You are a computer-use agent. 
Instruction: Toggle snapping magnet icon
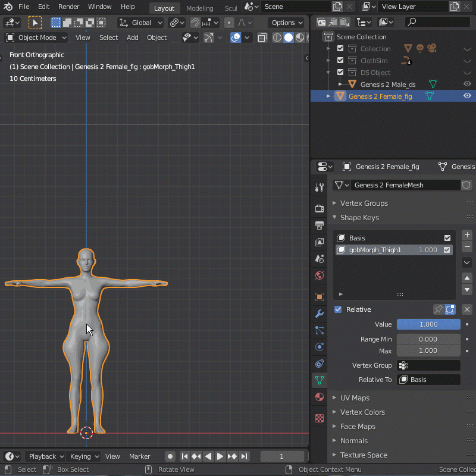(195, 23)
